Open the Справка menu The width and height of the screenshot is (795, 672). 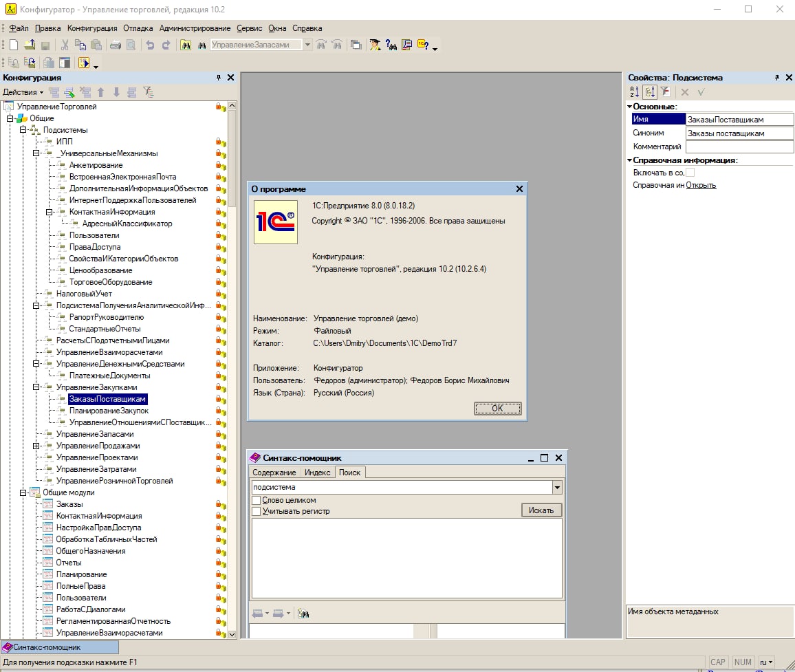pos(307,28)
